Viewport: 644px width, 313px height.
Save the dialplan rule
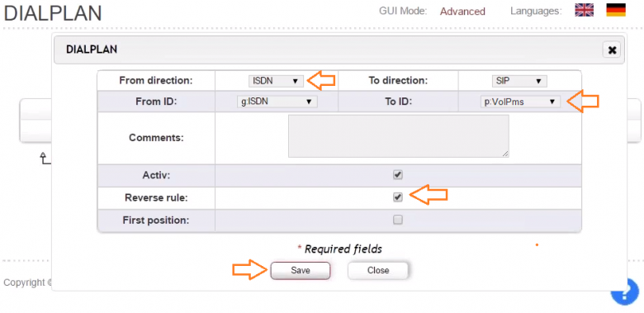[301, 270]
